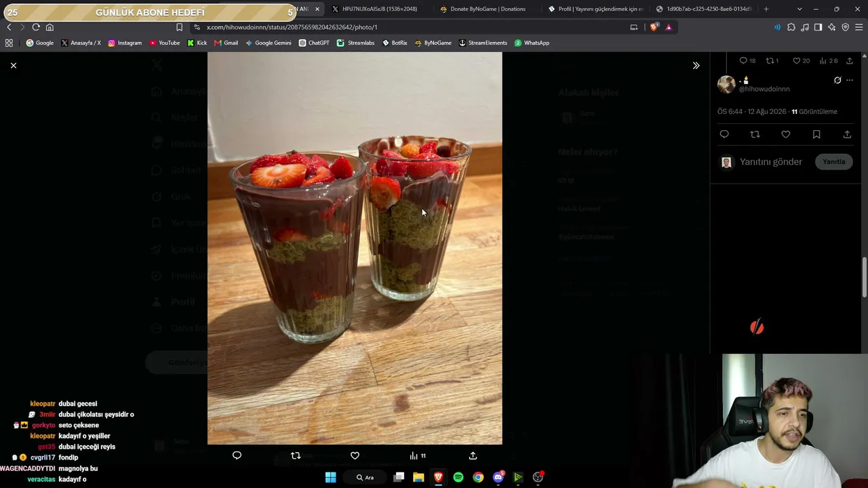The image size is (868, 488).
Task: Bookmark this page from the address bar
Action: point(179,27)
